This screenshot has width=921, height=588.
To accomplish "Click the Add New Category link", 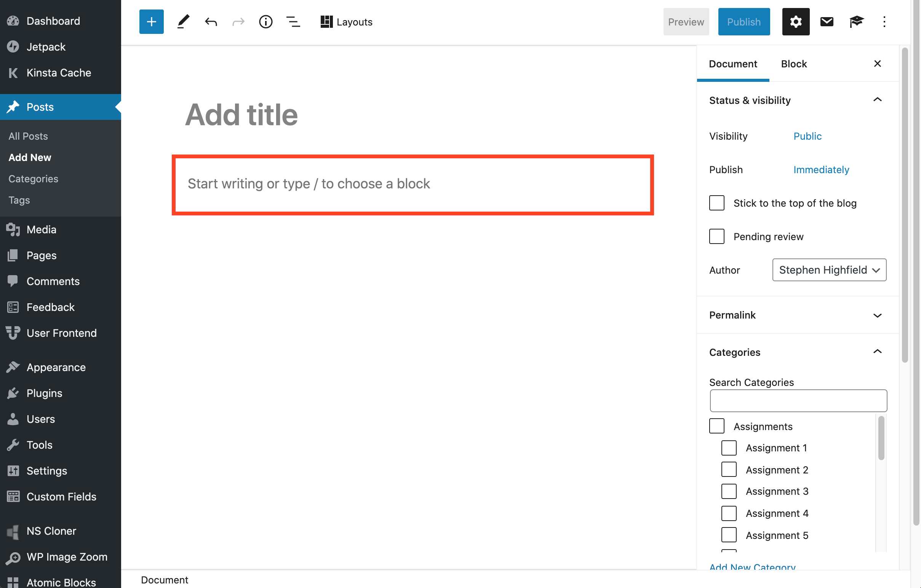I will coord(752,567).
